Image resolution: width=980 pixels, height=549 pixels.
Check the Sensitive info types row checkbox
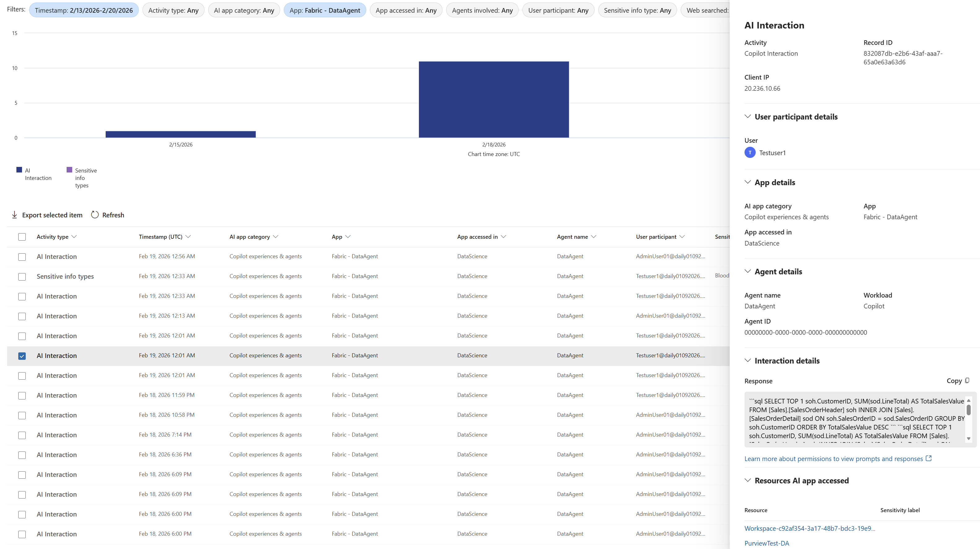22,277
